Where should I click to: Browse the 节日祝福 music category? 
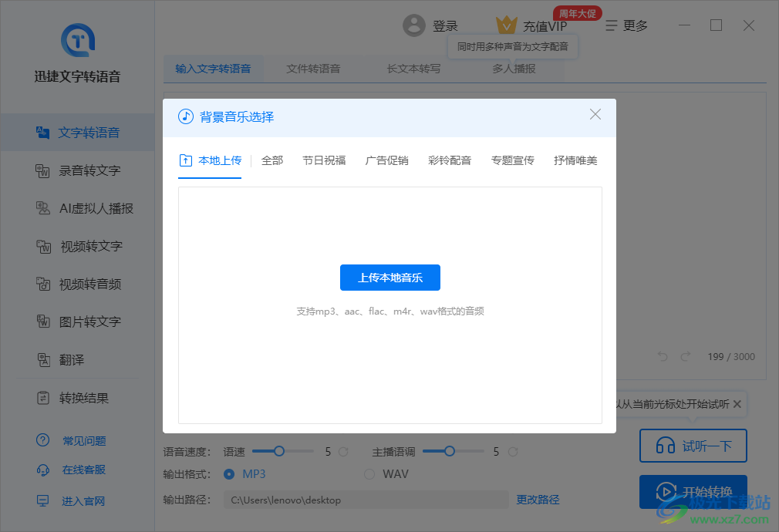tap(323, 160)
